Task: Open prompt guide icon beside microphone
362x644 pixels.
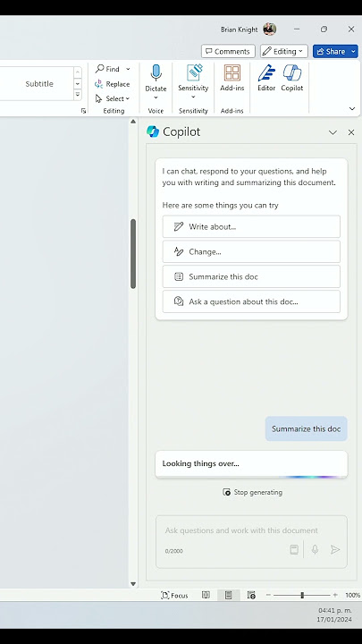Action: click(294, 549)
